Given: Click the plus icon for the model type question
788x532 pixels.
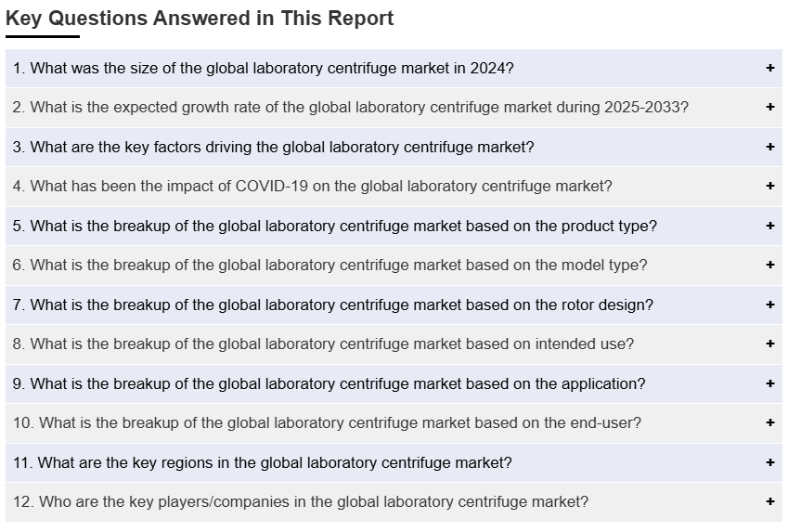Looking at the screenshot, I should point(770,265).
